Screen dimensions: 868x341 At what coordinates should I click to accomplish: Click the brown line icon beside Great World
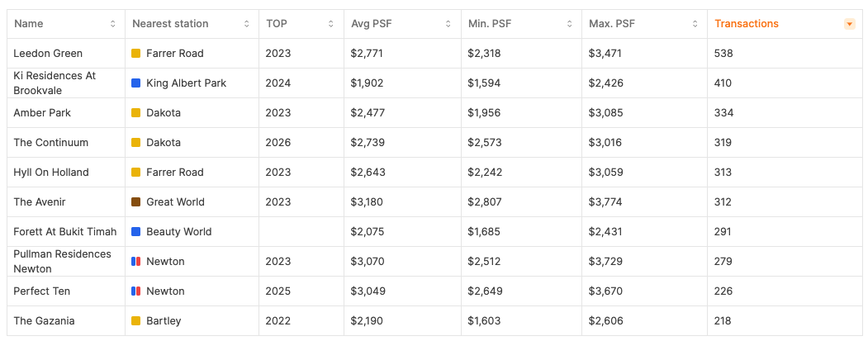(135, 202)
